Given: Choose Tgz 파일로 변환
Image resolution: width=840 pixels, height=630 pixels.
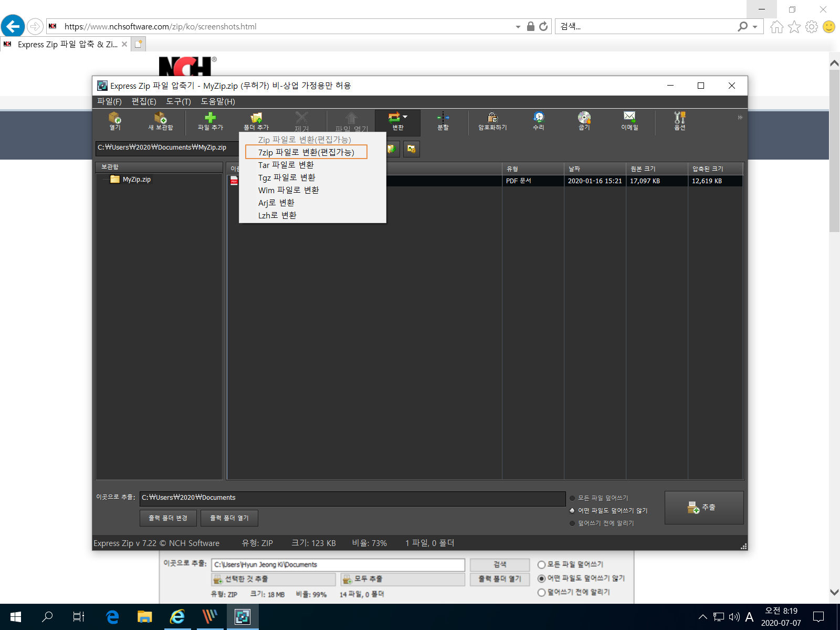Looking at the screenshot, I should pos(287,177).
